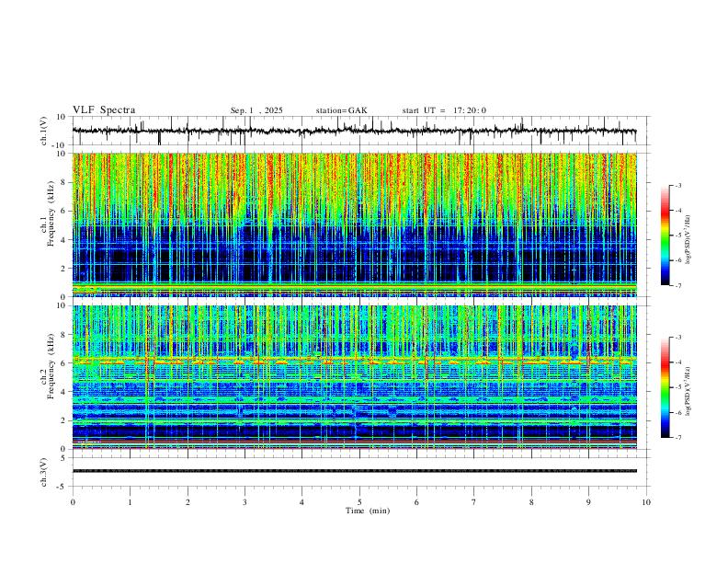Click the "Time (min)" axis label
Viewport: 728px width, 563px height.
(x=368, y=511)
